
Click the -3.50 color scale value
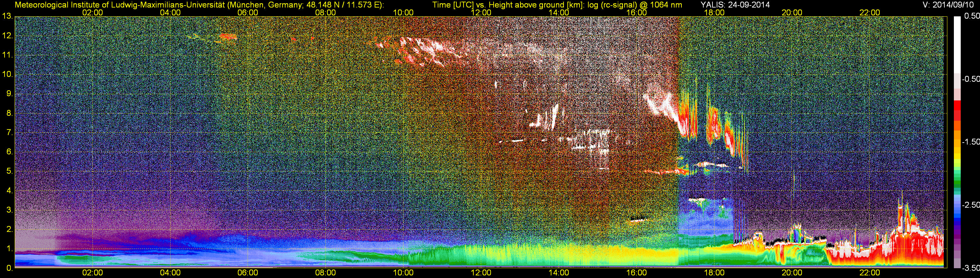coord(971,268)
